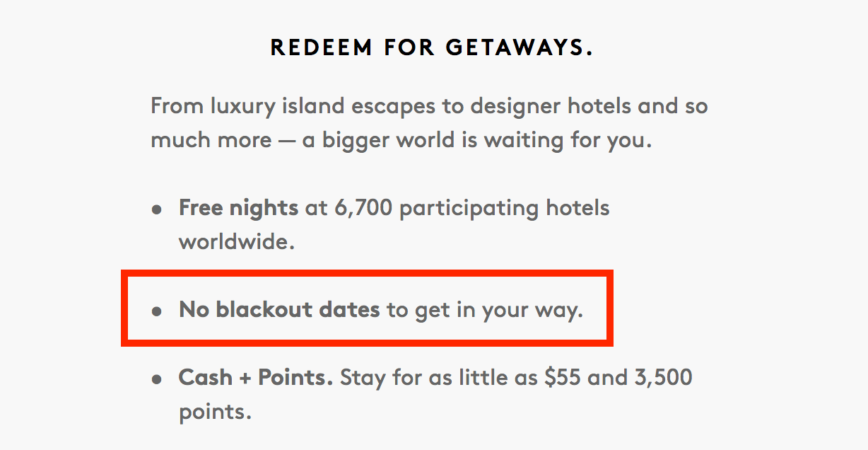Select the bold "Free nights" text

pos(238,208)
